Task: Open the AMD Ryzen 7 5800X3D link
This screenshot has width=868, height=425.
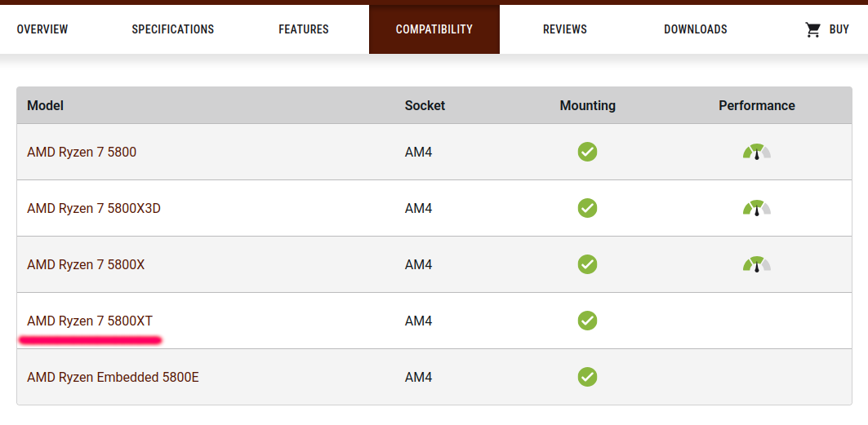Action: click(94, 208)
